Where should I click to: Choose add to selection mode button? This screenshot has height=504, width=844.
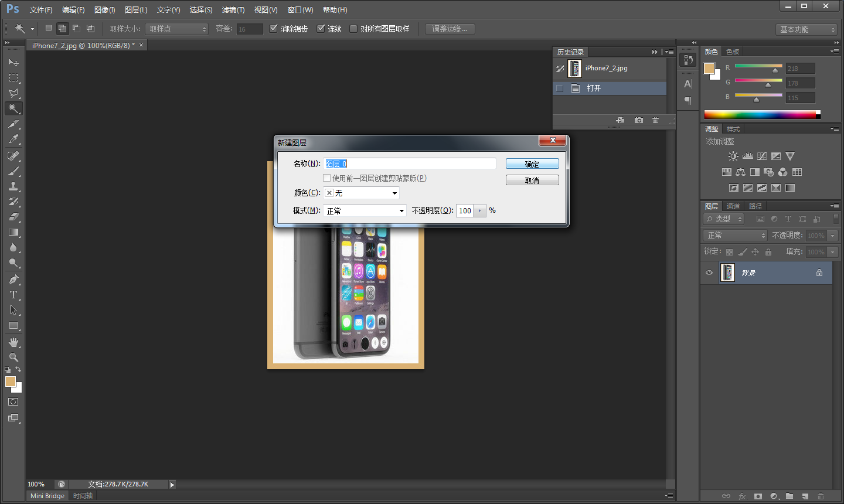pyautogui.click(x=62, y=28)
